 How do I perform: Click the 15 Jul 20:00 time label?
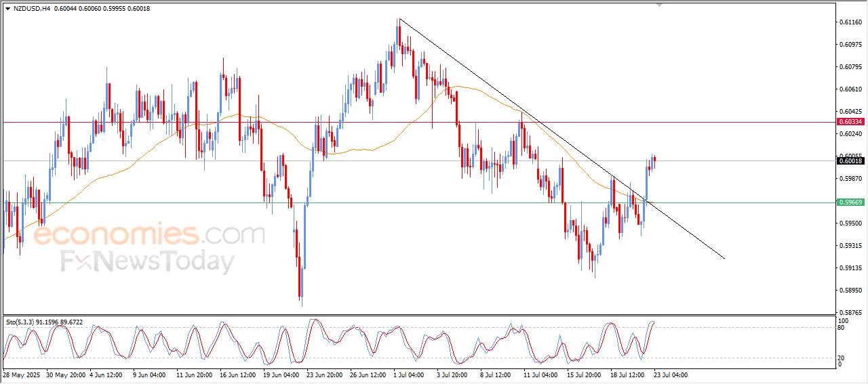(x=585, y=375)
